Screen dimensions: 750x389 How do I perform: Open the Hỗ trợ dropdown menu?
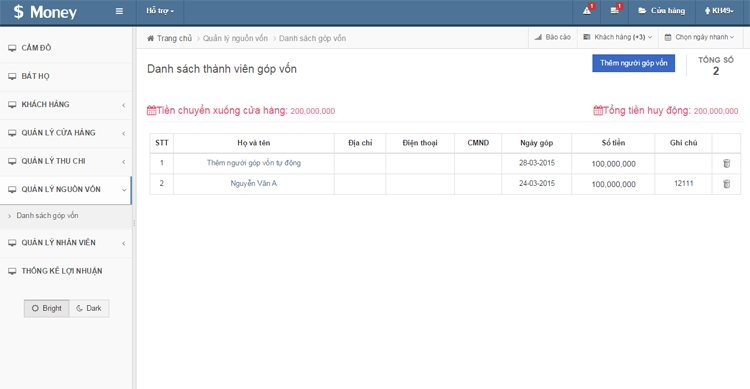tap(160, 11)
